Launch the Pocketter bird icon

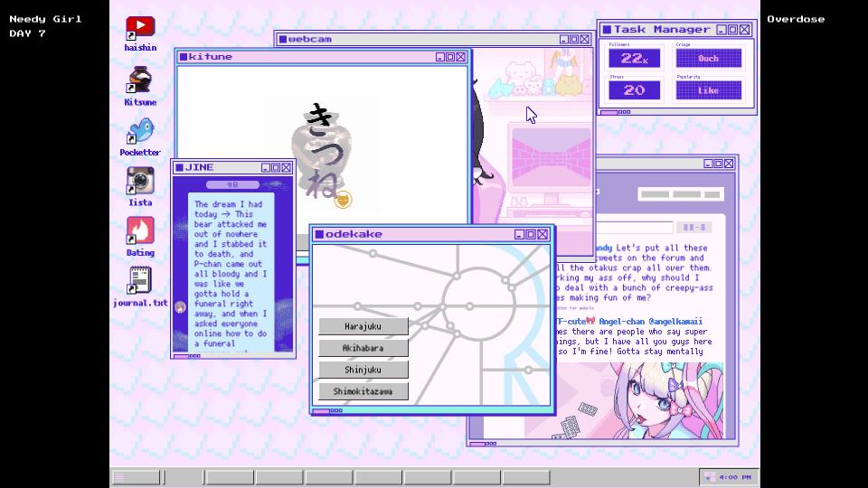[139, 131]
